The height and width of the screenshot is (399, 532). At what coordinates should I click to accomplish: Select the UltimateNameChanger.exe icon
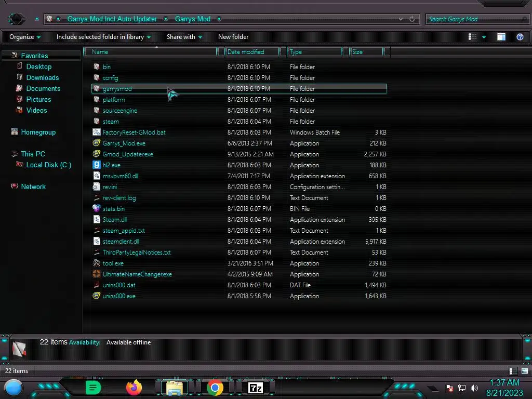pos(97,274)
